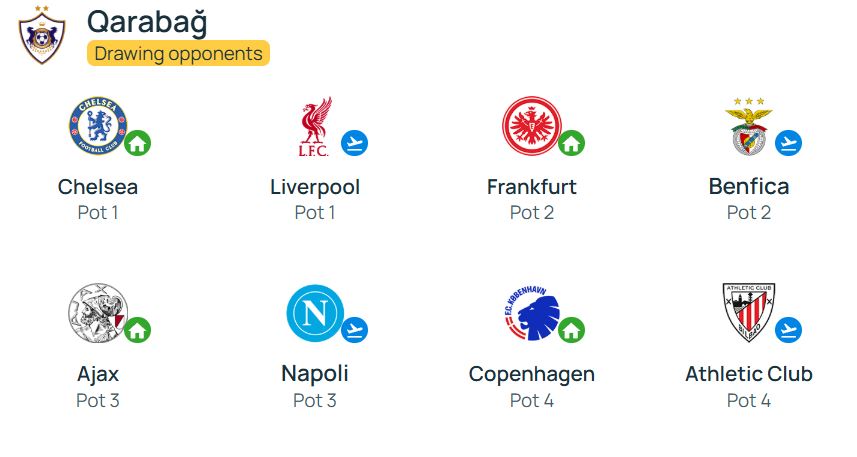Click the Liverpool L.F.C. crest
Image resolution: width=857 pixels, height=457 pixels.
pos(315,127)
